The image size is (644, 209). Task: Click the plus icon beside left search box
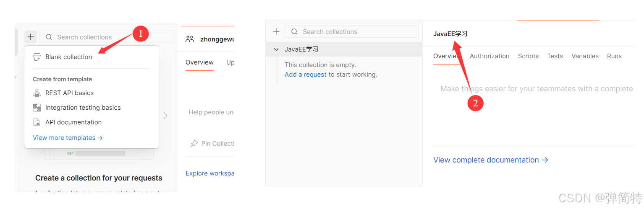click(x=31, y=37)
